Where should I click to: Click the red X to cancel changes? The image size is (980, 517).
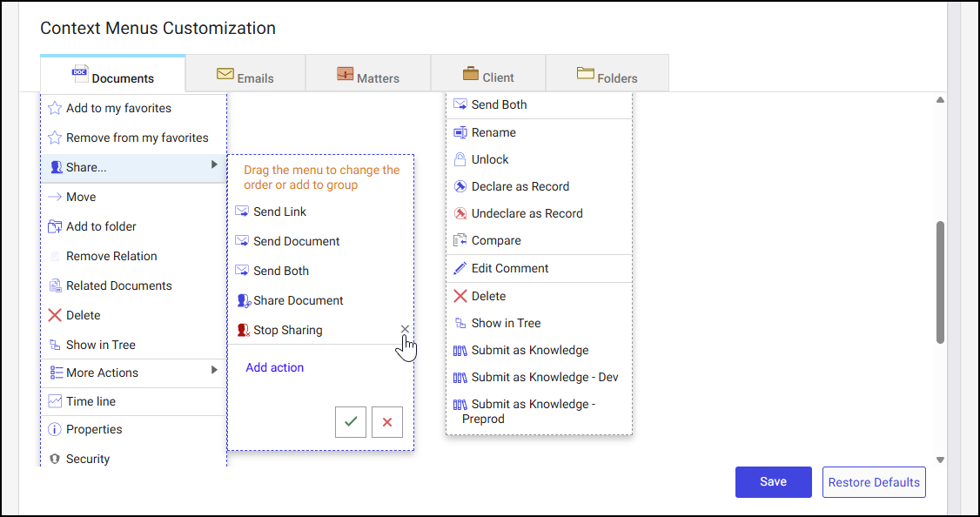point(386,422)
